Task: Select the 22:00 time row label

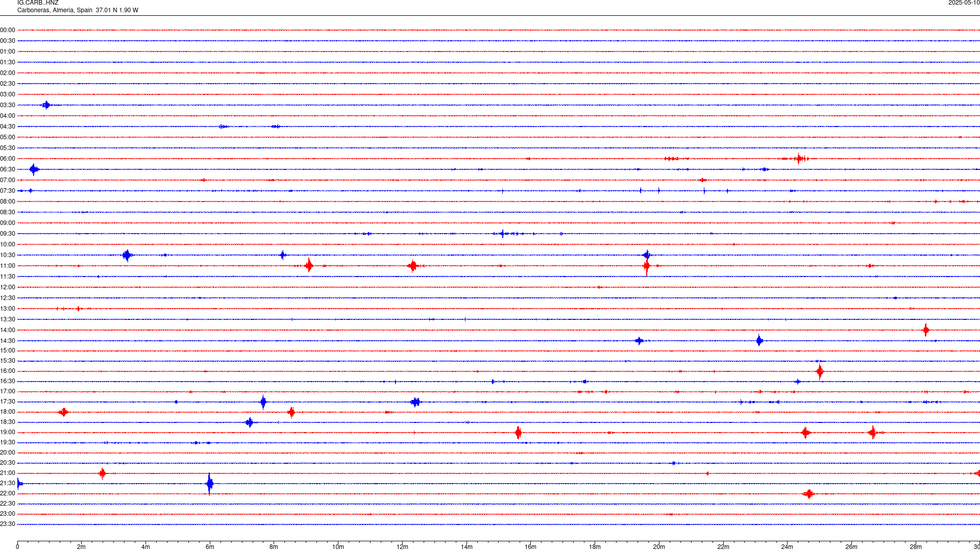Action: [x=8, y=493]
